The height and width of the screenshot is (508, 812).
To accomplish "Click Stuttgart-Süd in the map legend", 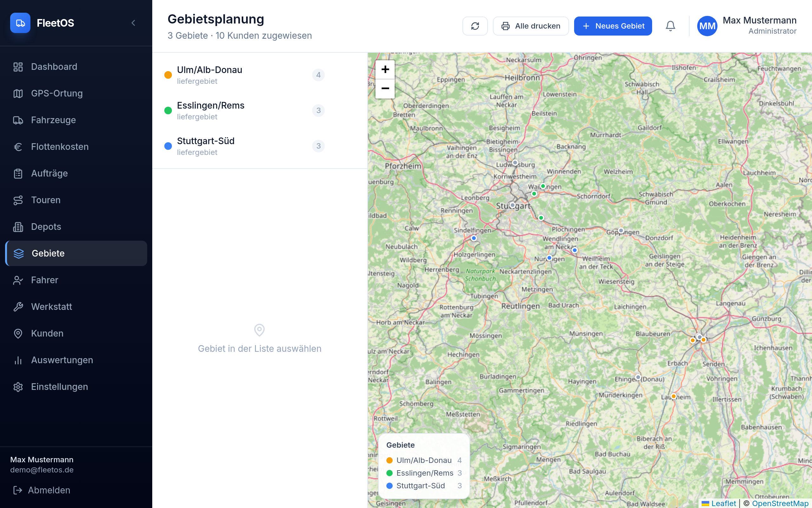I will (x=424, y=486).
